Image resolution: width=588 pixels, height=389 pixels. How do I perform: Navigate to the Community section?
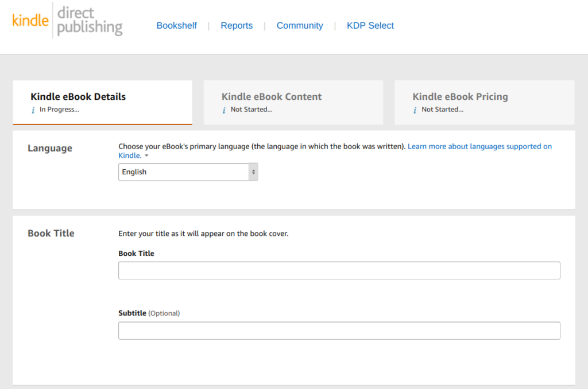[x=299, y=25]
